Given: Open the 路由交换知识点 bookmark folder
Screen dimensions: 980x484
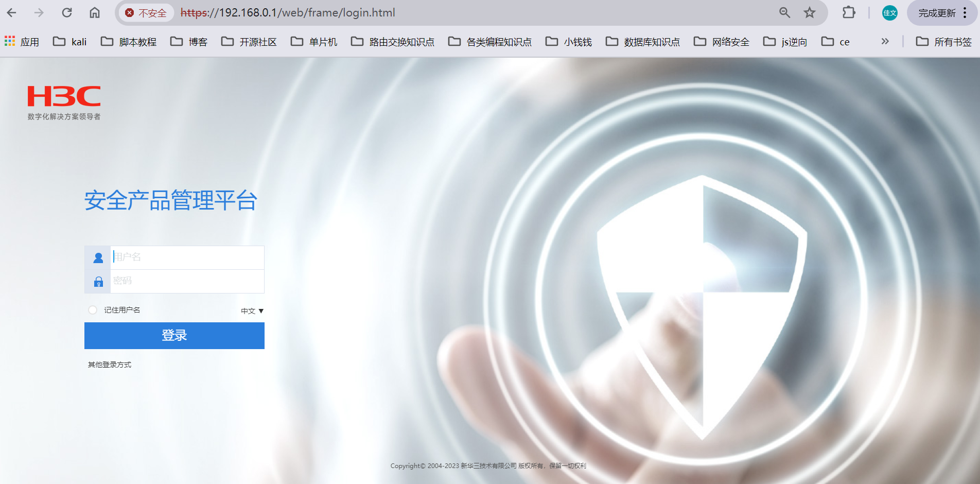Looking at the screenshot, I should [x=393, y=42].
